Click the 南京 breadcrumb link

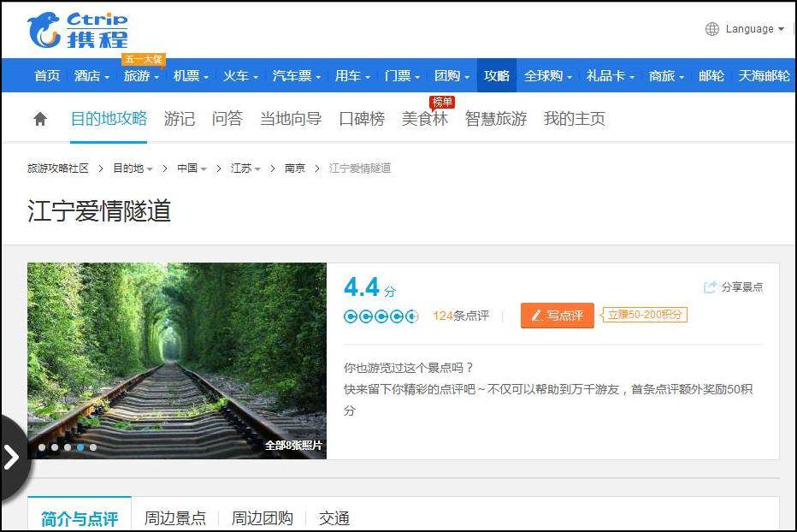point(295,168)
